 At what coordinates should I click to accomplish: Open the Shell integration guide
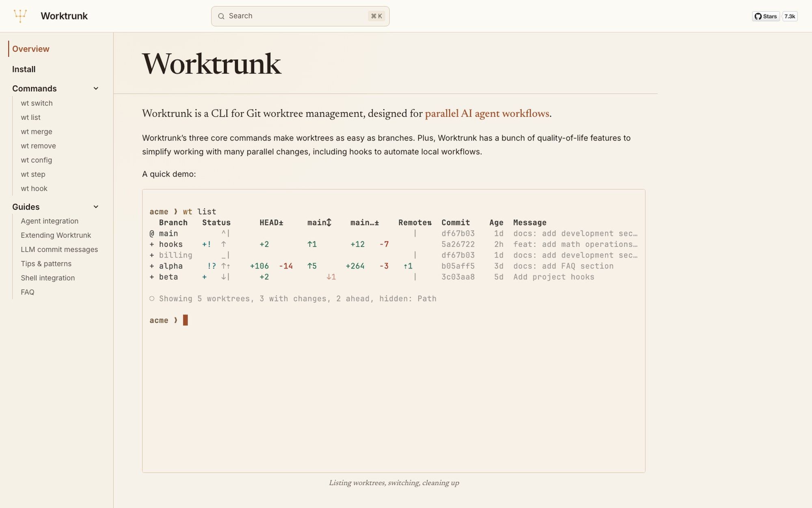pos(48,278)
